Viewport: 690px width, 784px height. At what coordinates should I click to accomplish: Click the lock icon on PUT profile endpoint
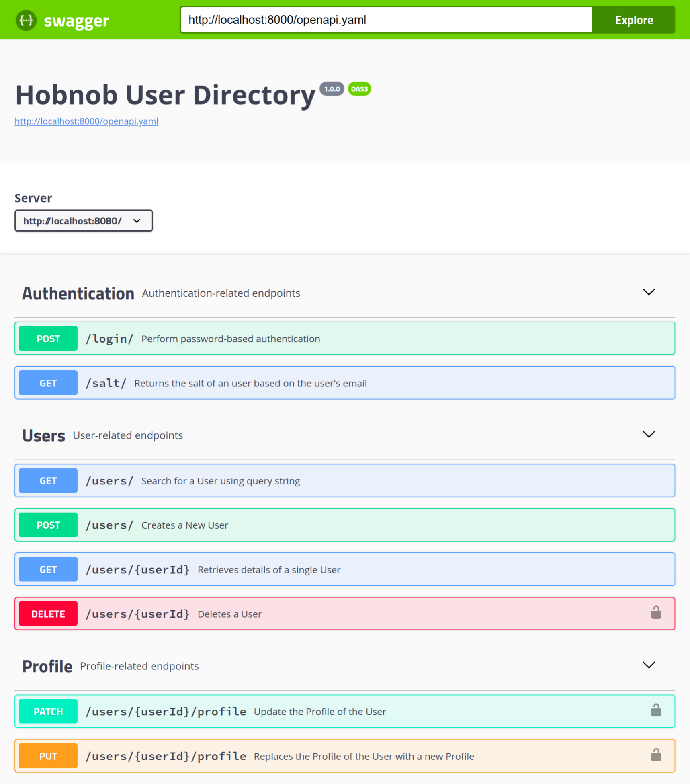point(656,755)
